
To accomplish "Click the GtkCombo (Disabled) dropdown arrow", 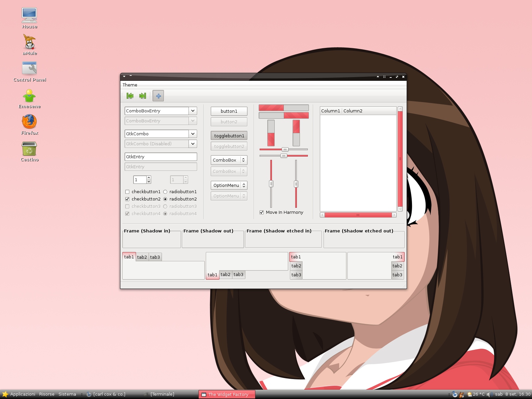I will point(193,144).
